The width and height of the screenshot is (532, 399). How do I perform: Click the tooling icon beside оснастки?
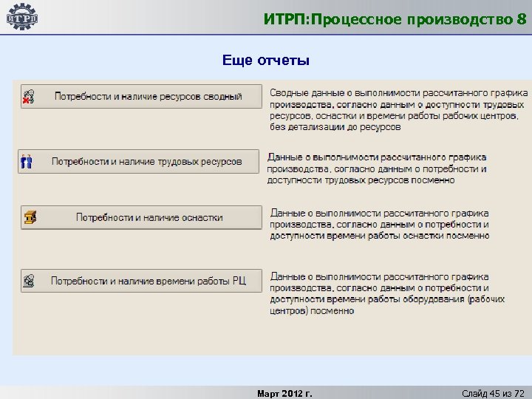tap(30, 217)
